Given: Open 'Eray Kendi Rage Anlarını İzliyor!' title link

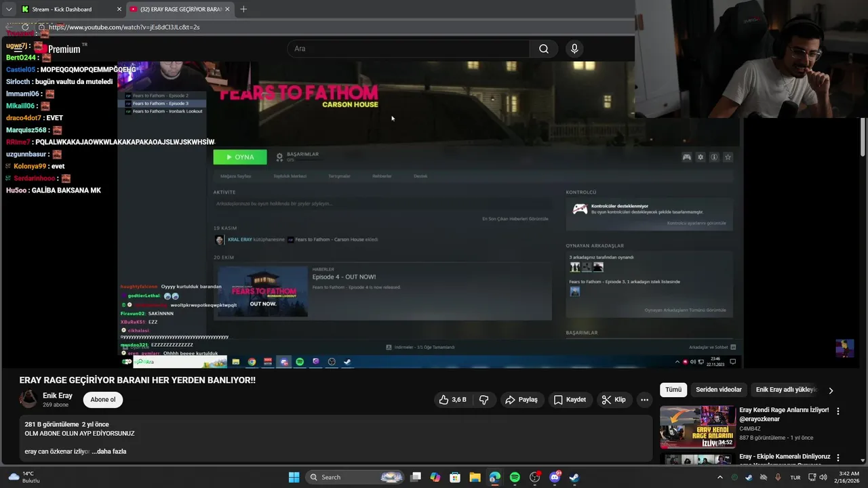Looking at the screenshot, I should (784, 414).
